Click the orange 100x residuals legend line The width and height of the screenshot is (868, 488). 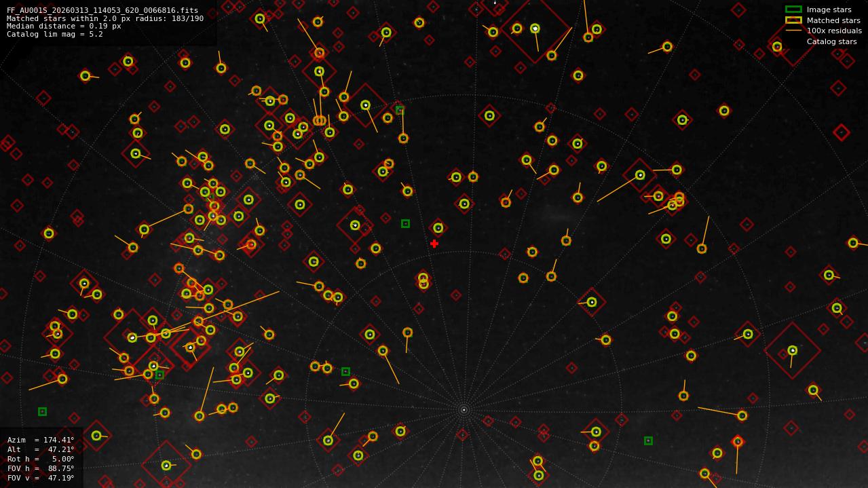[793, 31]
